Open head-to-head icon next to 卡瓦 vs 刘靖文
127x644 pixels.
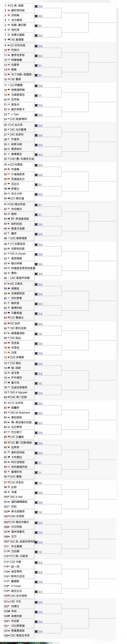(x=36, y=603)
